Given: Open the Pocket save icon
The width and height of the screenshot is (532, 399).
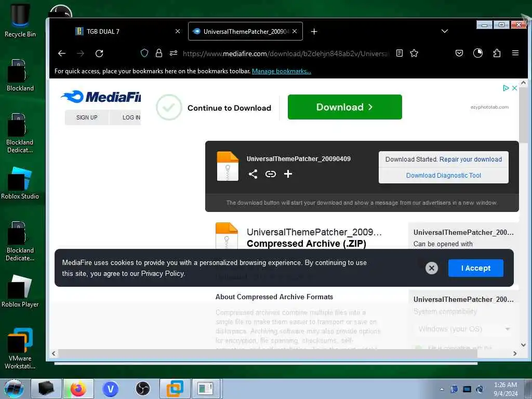Looking at the screenshot, I should coord(459,54).
